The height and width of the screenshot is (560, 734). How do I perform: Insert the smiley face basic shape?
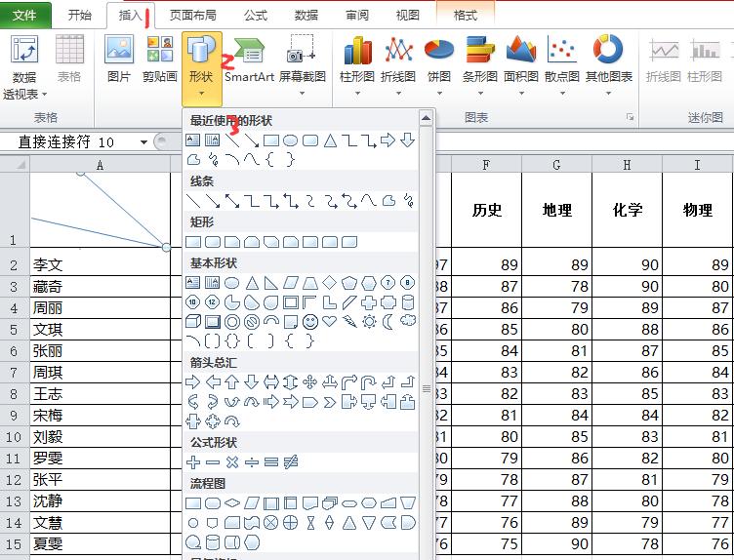(309, 321)
